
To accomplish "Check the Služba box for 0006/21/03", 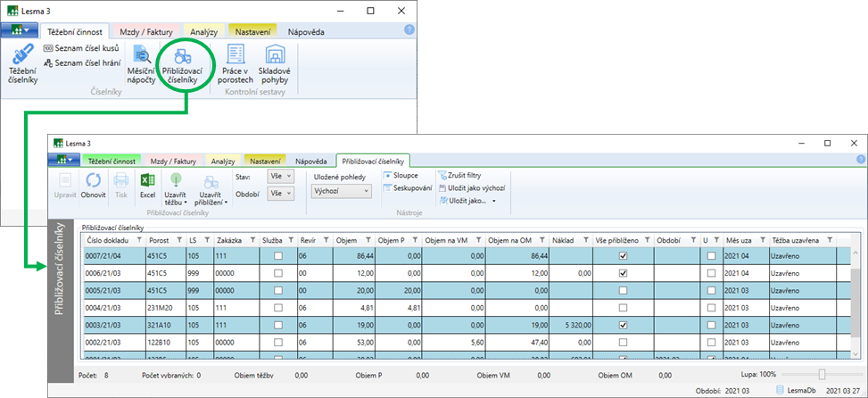I will point(279,273).
